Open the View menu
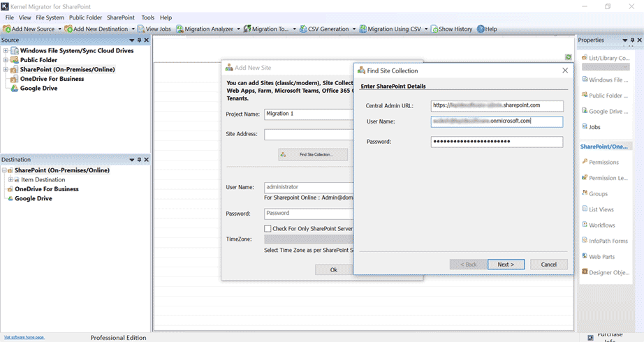This screenshot has width=644, height=342. (x=24, y=17)
